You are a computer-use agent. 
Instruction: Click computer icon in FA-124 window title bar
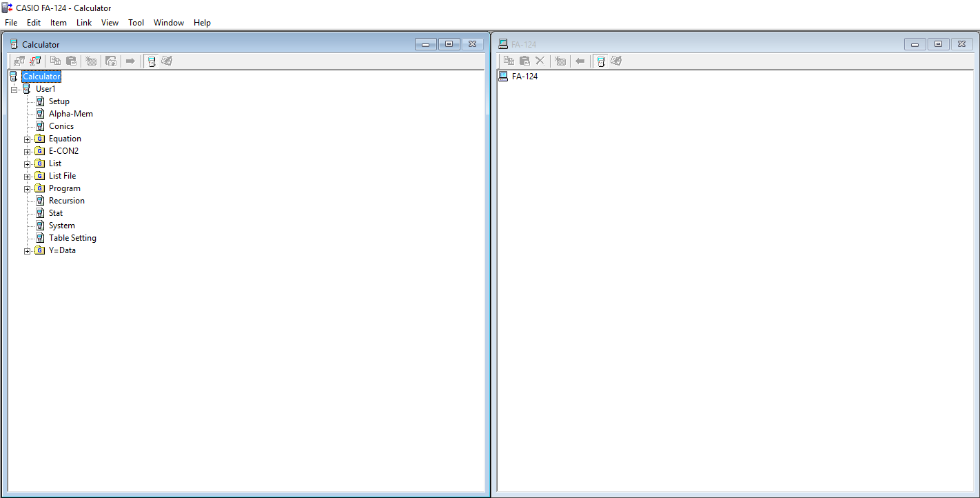click(503, 44)
